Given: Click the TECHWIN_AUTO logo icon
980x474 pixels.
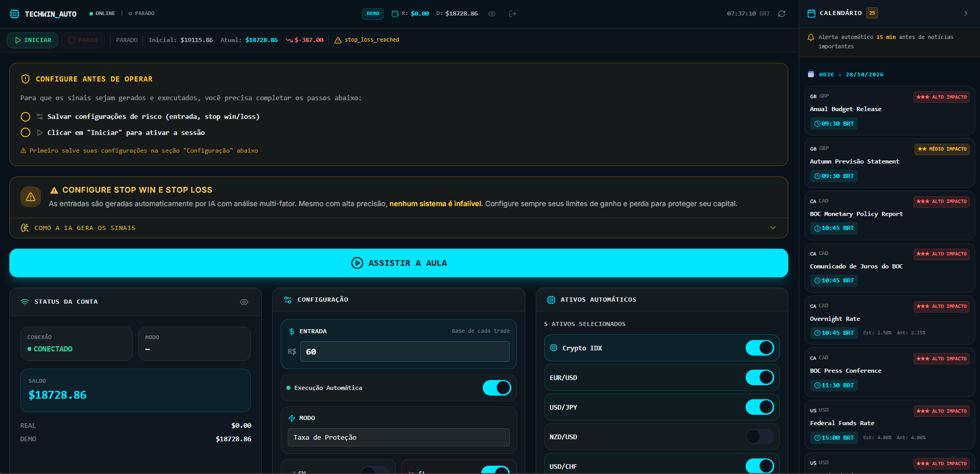Looking at the screenshot, I should pyautogui.click(x=15, y=14).
